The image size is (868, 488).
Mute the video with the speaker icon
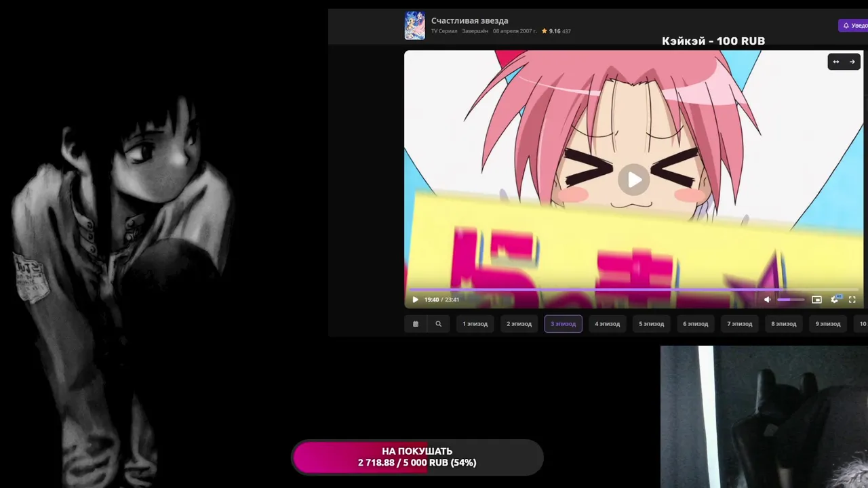[x=767, y=300]
